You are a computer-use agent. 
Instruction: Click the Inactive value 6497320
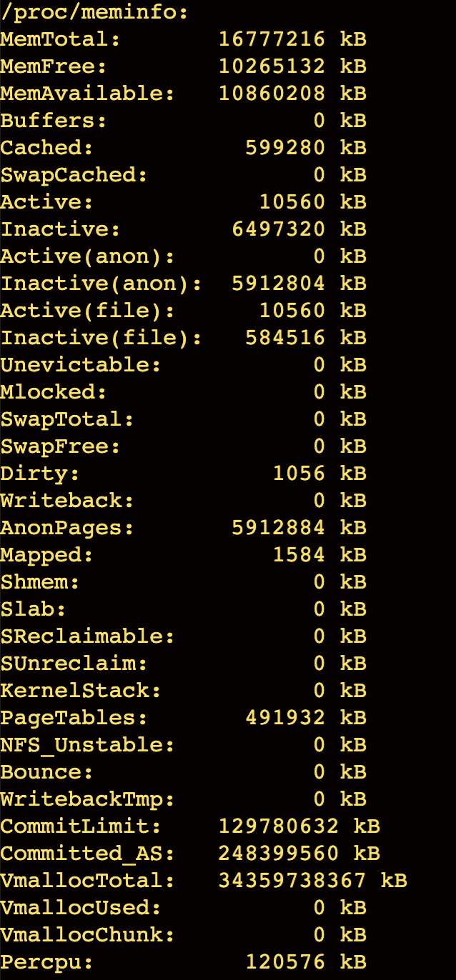tap(278, 229)
